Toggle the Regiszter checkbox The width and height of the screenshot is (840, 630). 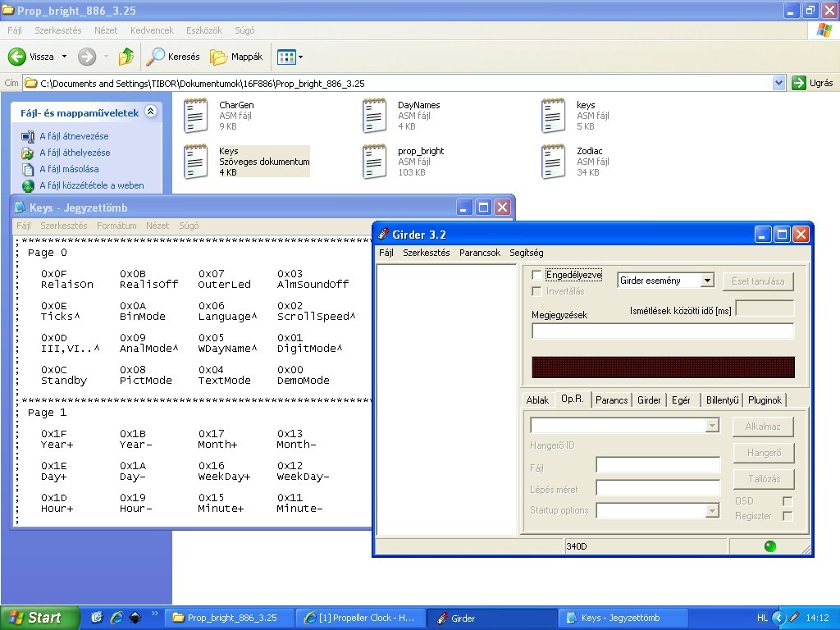click(x=787, y=517)
